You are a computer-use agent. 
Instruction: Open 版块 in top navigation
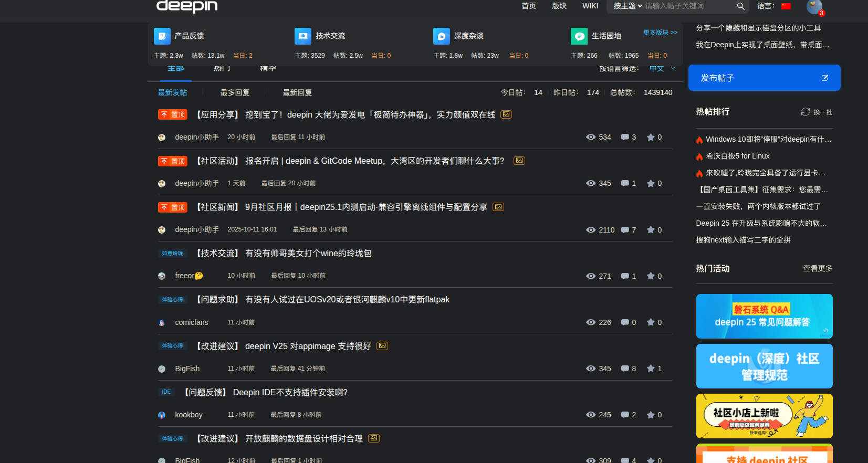pos(559,6)
